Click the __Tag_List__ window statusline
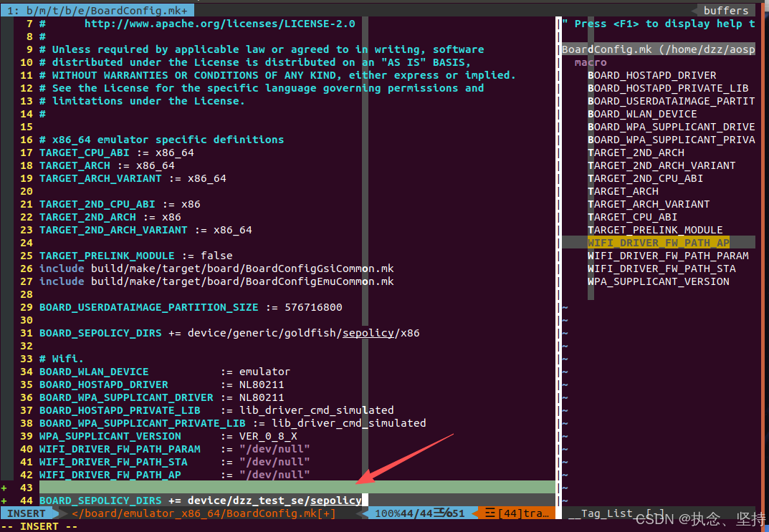The width and height of the screenshot is (769, 532). [658, 513]
